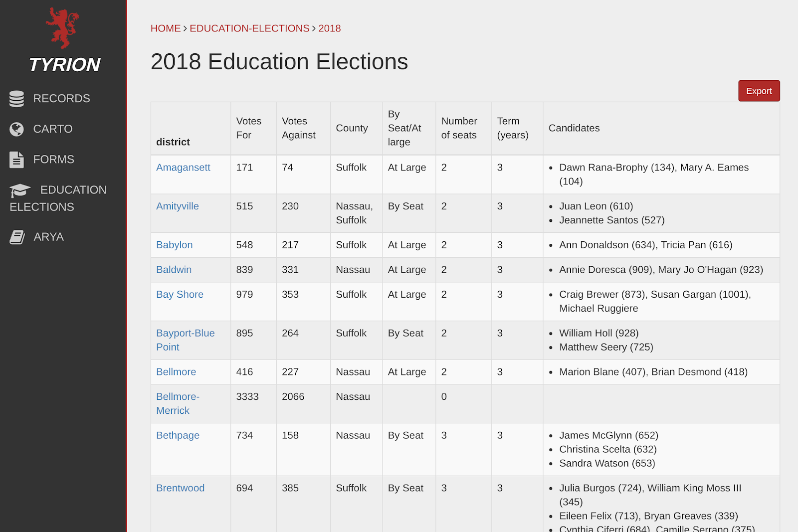The image size is (798, 532).
Task: Click EDUCATION-ELECTIONS breadcrumb link
Action: pyautogui.click(x=249, y=28)
